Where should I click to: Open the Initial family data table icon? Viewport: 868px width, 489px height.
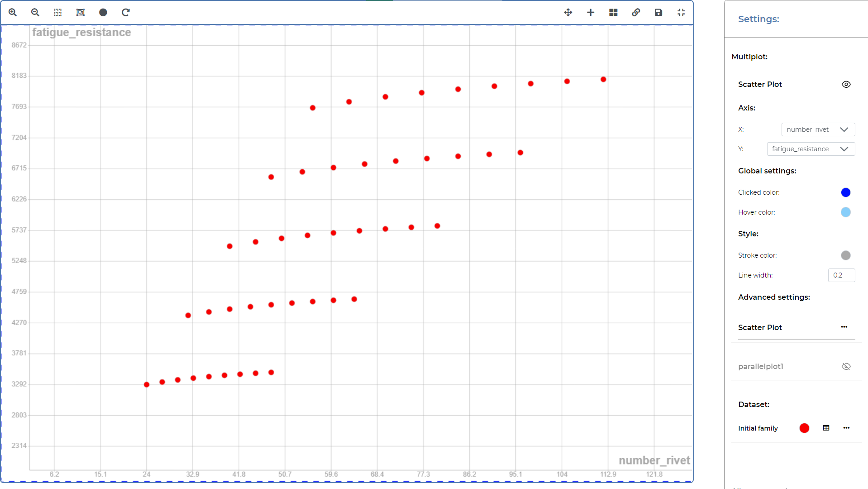tap(826, 428)
